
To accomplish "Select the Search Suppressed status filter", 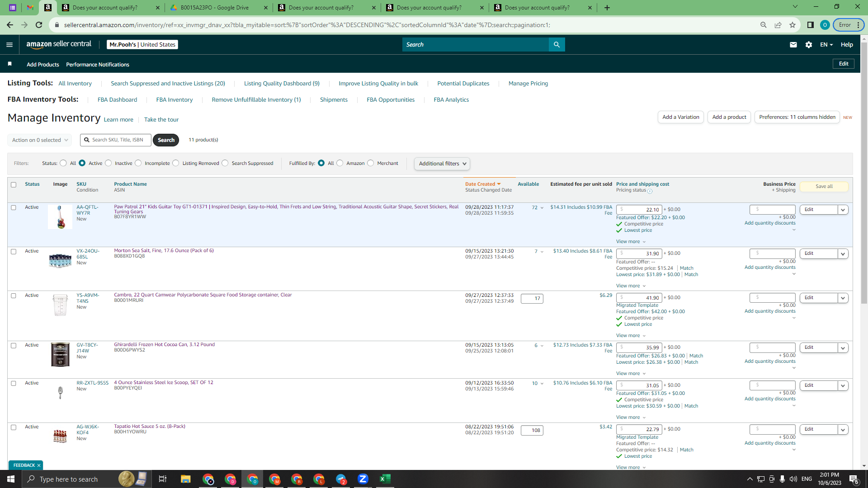I will (225, 163).
